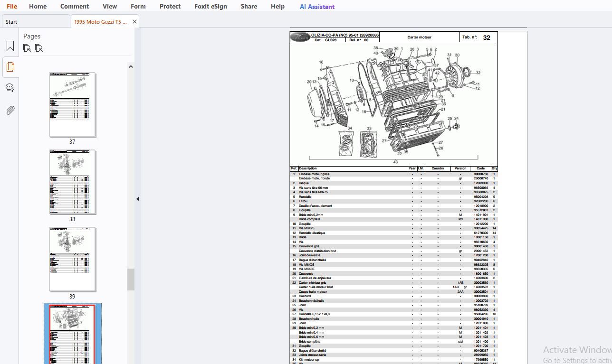612x364 pixels.
Task: Open the File menu
Action: point(12,6)
